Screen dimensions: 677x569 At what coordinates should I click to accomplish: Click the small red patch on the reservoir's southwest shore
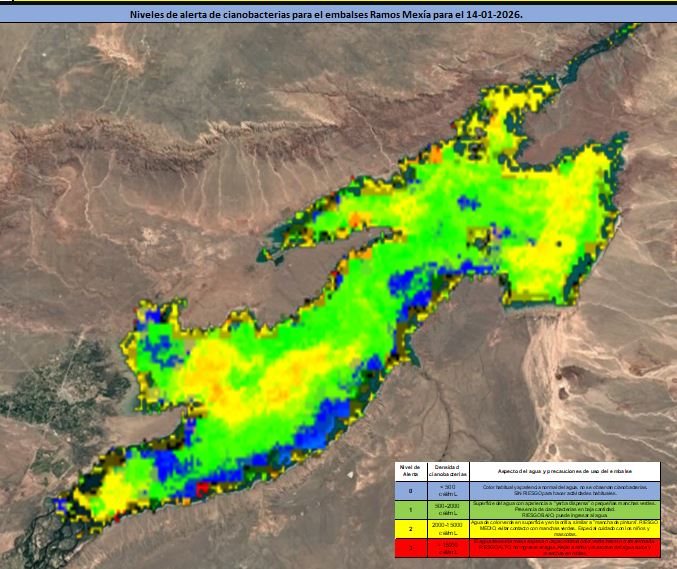coord(201,488)
